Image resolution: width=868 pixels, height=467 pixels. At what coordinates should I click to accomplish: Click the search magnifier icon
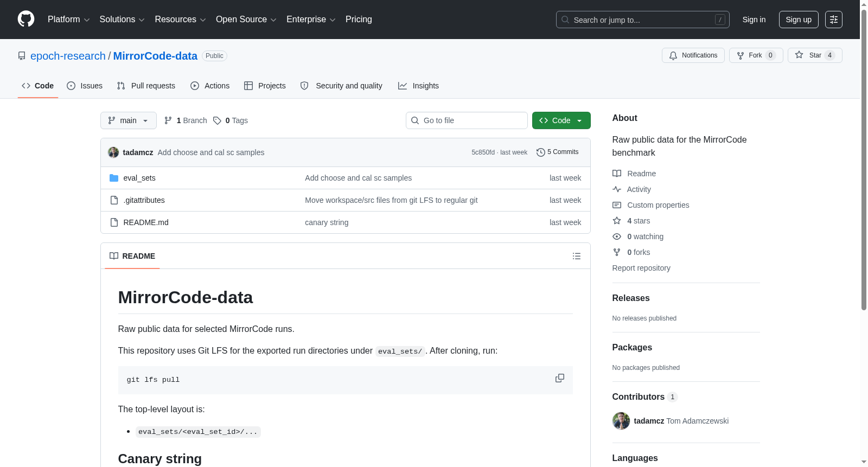point(565,20)
